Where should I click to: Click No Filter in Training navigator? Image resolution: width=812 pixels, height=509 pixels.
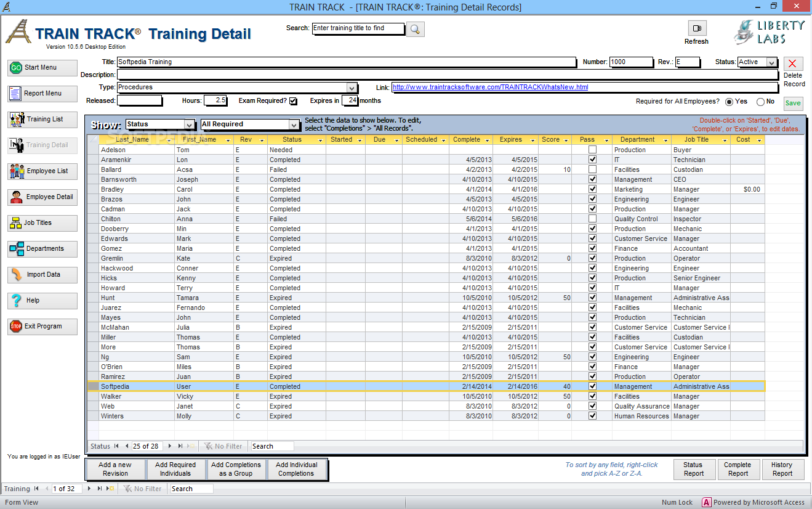142,489
